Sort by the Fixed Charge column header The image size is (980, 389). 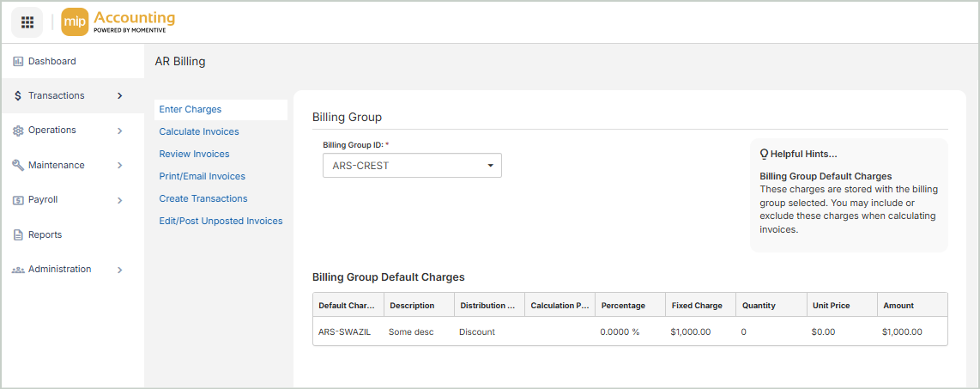[x=696, y=306]
